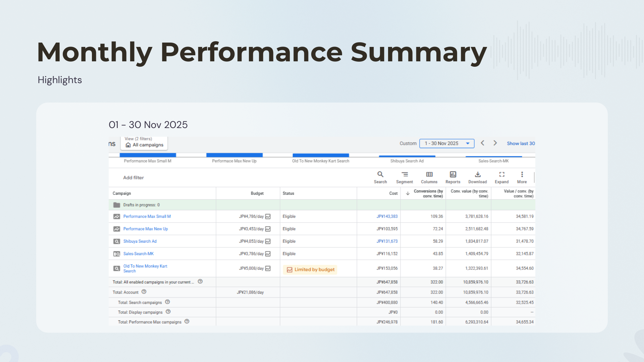Image resolution: width=644 pixels, height=362 pixels.
Task: Open the All campaigns view selector
Action: [144, 145]
